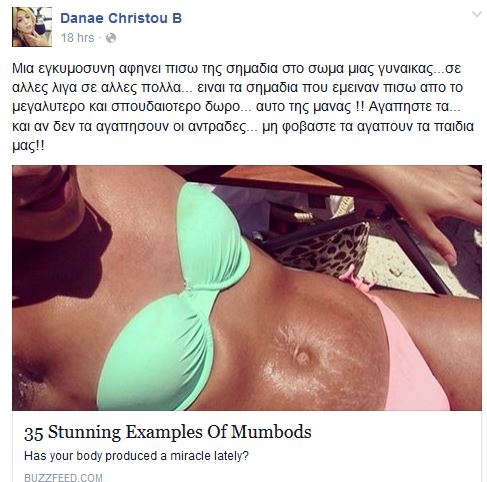The image size is (487, 482).
Task: Visit the Danae Christou B profile name link
Action: pos(121,18)
